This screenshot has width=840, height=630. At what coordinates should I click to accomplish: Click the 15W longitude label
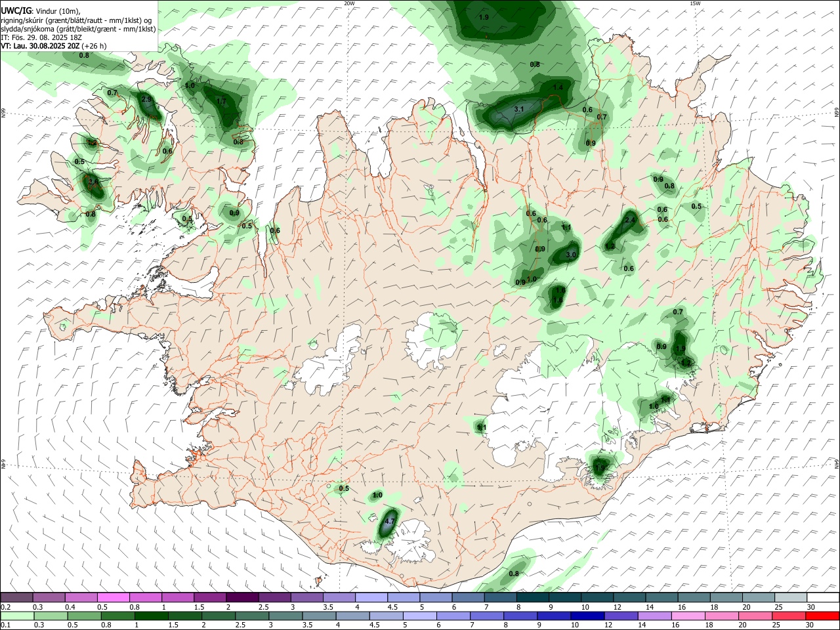(694, 3)
